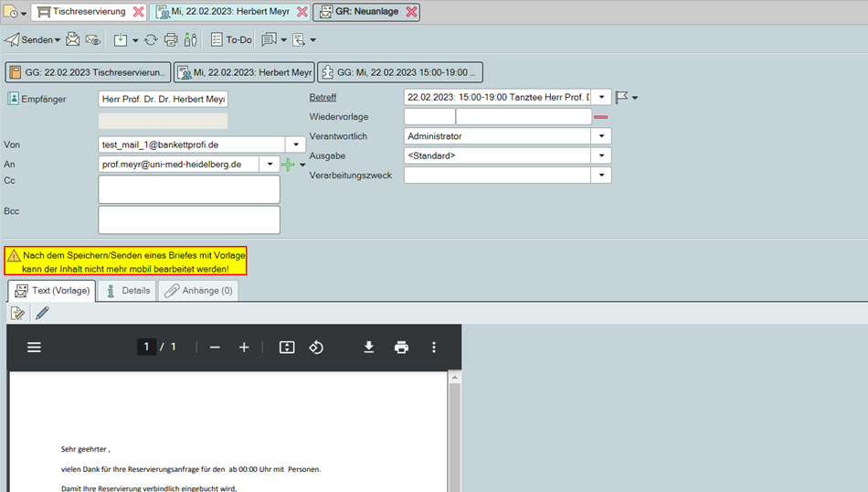
Task: Zoom in on the PDF preview
Action: tap(244, 348)
